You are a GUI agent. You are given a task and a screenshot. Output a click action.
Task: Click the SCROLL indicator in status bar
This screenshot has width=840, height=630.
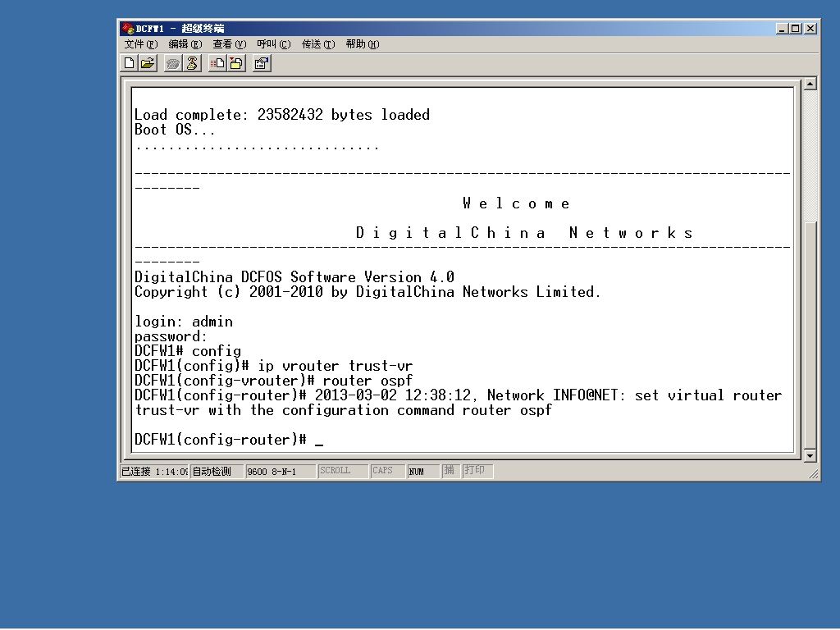pos(342,471)
